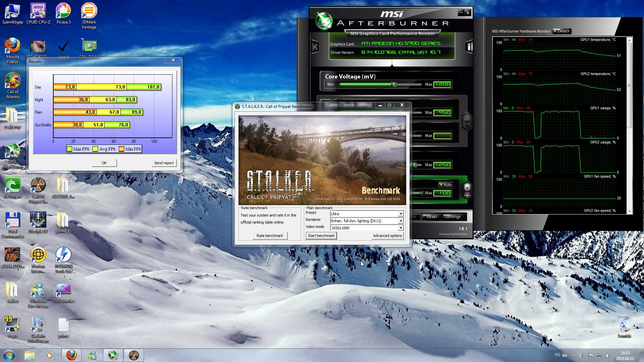Viewport: 644px width, 362px height.
Task: Open the Lomtár recycle bin
Action: [x=624, y=327]
